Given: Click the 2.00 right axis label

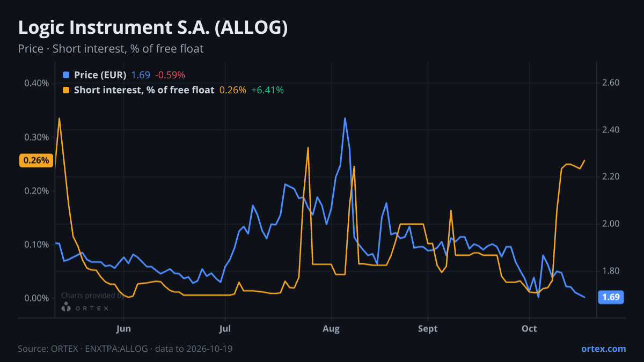Looking at the screenshot, I should (x=611, y=224).
